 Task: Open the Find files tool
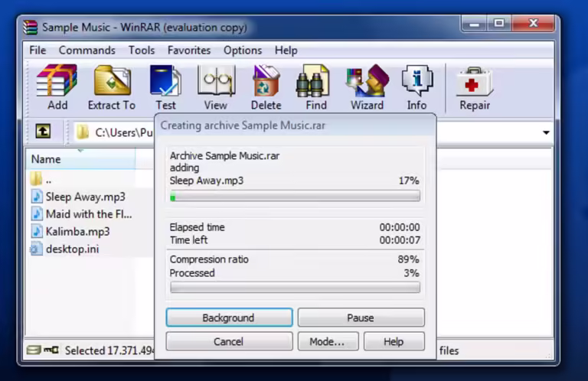coord(312,80)
